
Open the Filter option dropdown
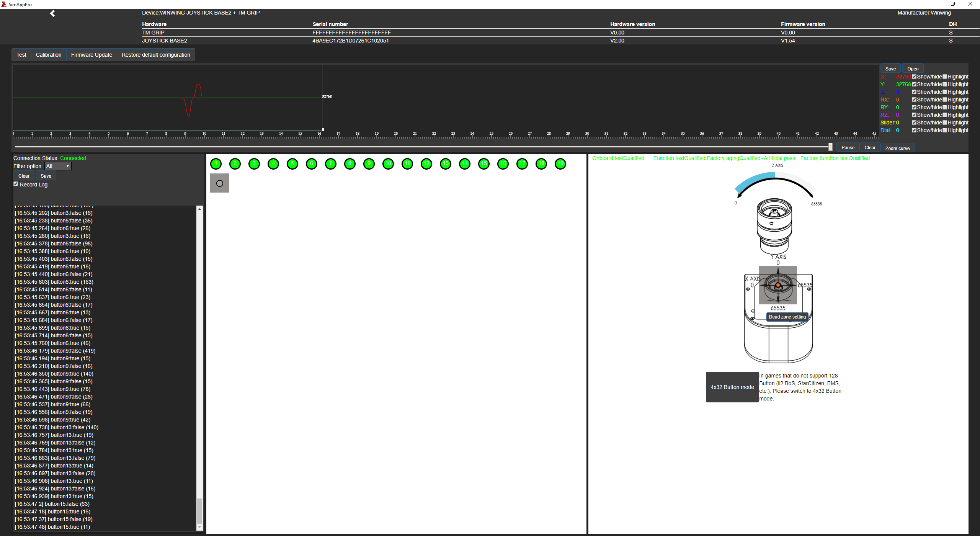pyautogui.click(x=58, y=166)
